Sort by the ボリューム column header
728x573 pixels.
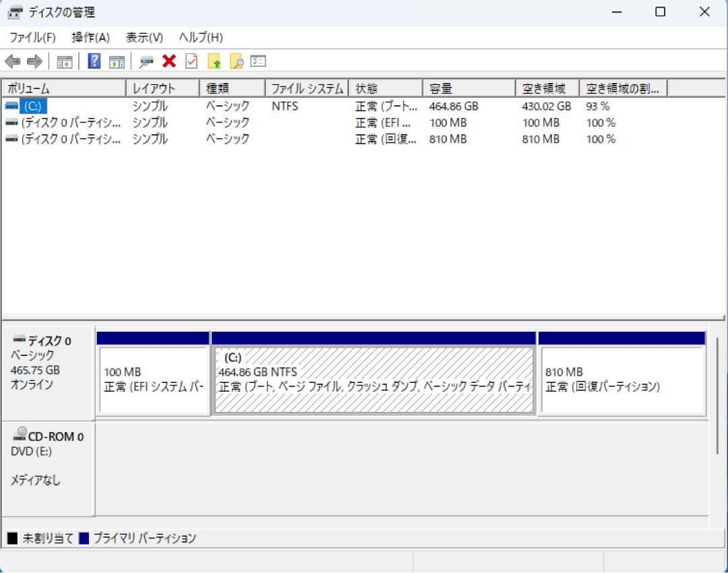pyautogui.click(x=64, y=88)
